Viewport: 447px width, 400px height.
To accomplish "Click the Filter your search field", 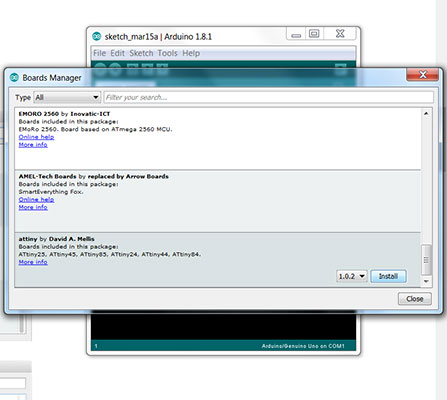I will coord(269,97).
